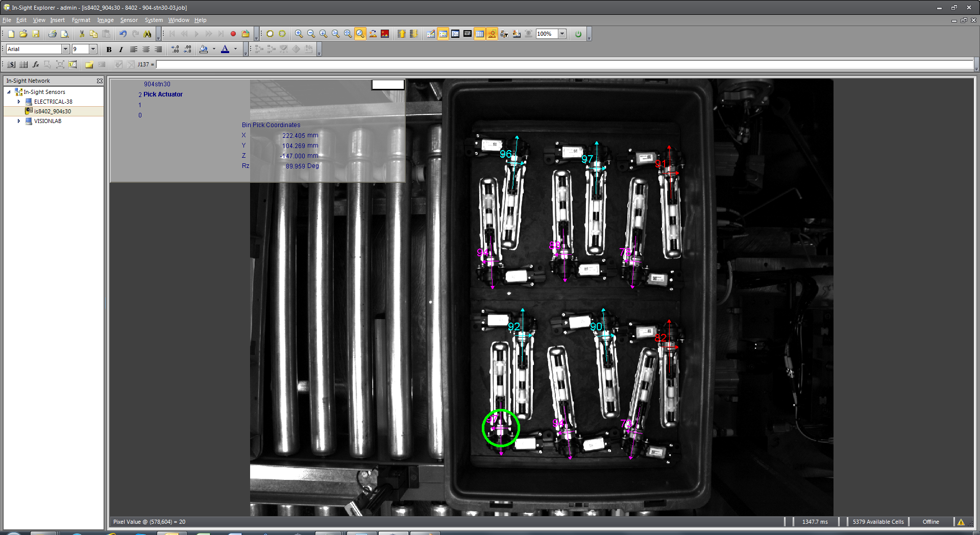Toggle Bold text formatting
This screenshot has width=980, height=535.
109,50
